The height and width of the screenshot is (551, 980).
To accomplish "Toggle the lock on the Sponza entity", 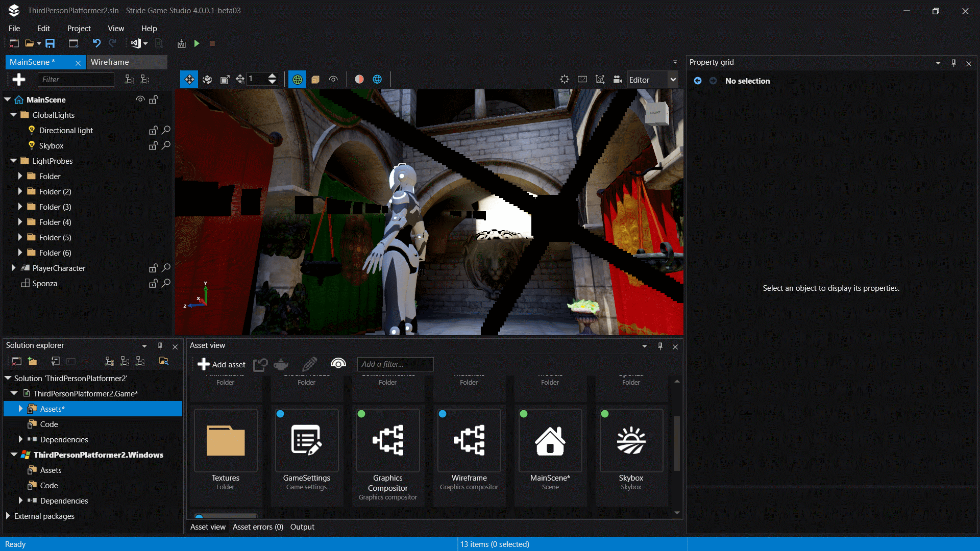I will [x=153, y=283].
